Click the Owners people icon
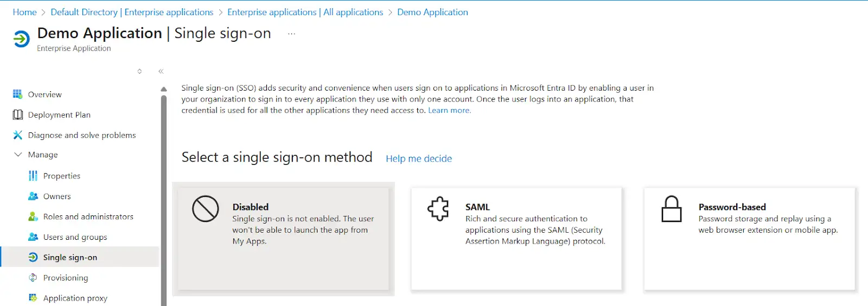Image resolution: width=868 pixels, height=306 pixels. (x=33, y=196)
